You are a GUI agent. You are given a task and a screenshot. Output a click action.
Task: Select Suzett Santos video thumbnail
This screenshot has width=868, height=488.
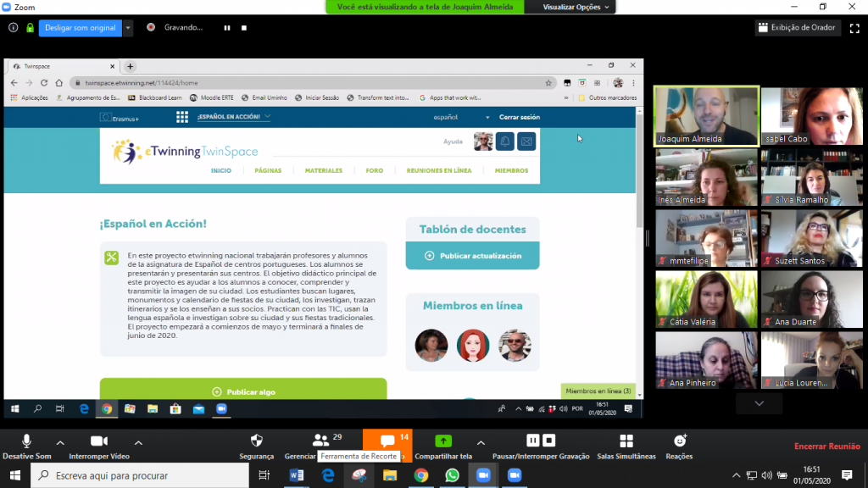click(811, 238)
